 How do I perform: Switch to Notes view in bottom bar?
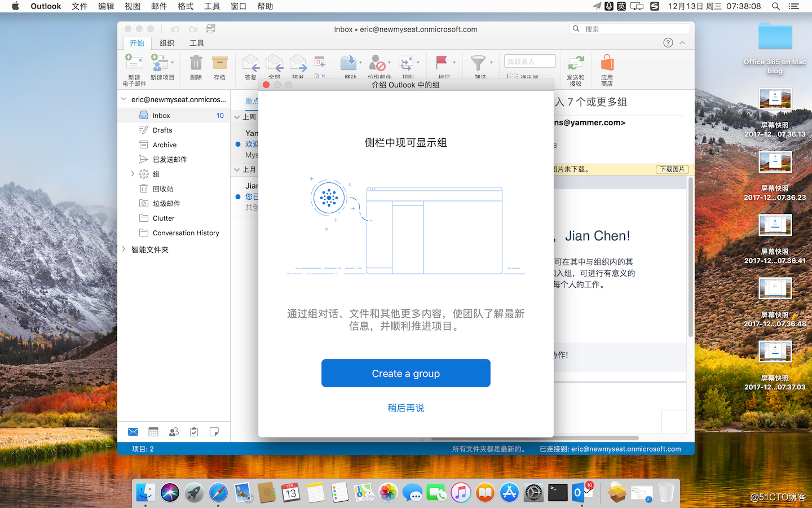(214, 432)
